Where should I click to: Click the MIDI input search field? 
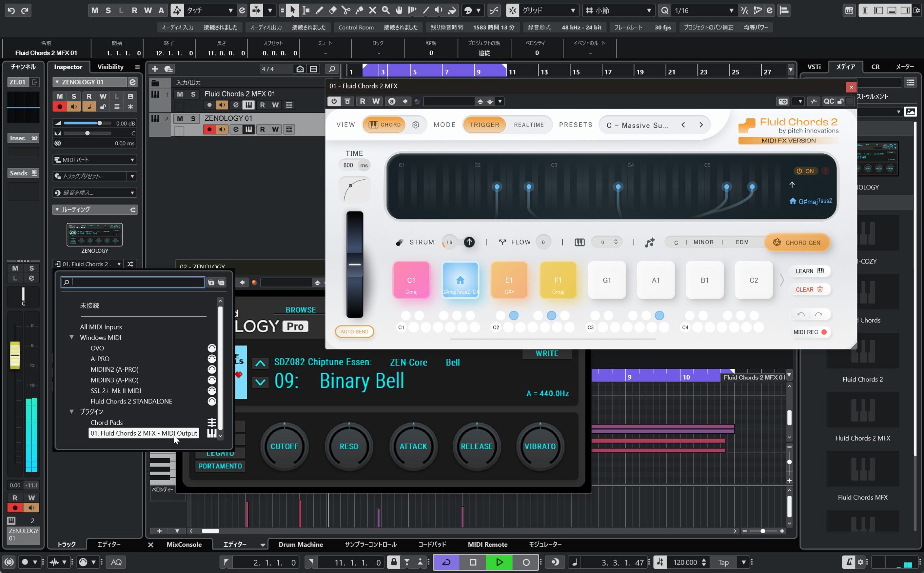[133, 282]
